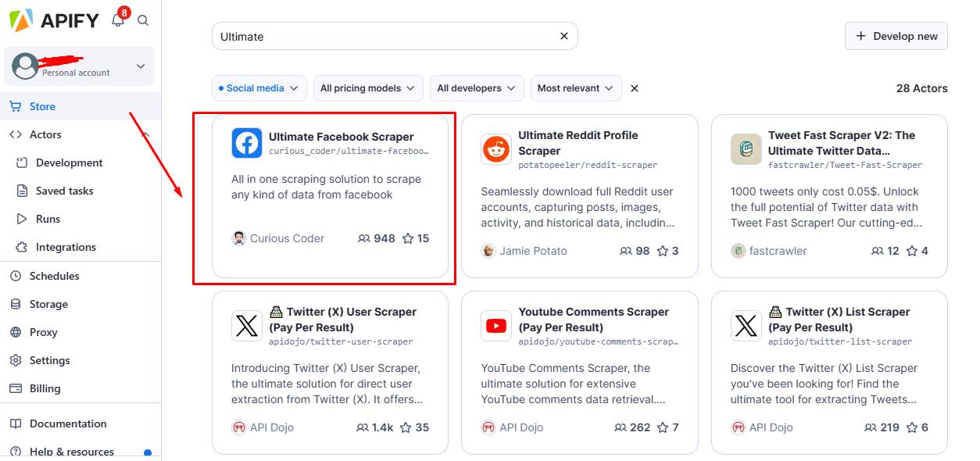Select potatopeeler/reddit-scraper slug text
This screenshot has width=980, height=461.
coord(588,165)
